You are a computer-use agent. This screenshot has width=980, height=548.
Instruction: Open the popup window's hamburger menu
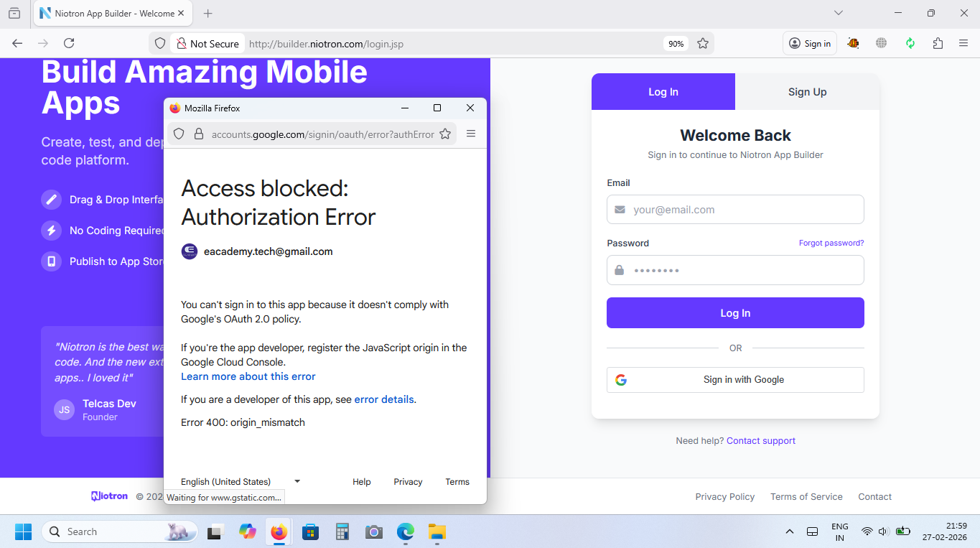(x=471, y=134)
